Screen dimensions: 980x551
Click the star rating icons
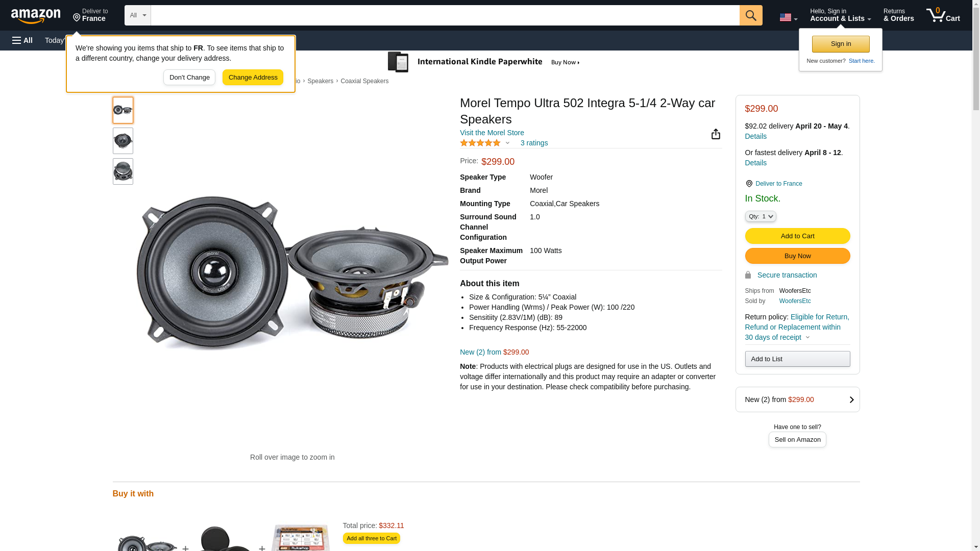[480, 143]
